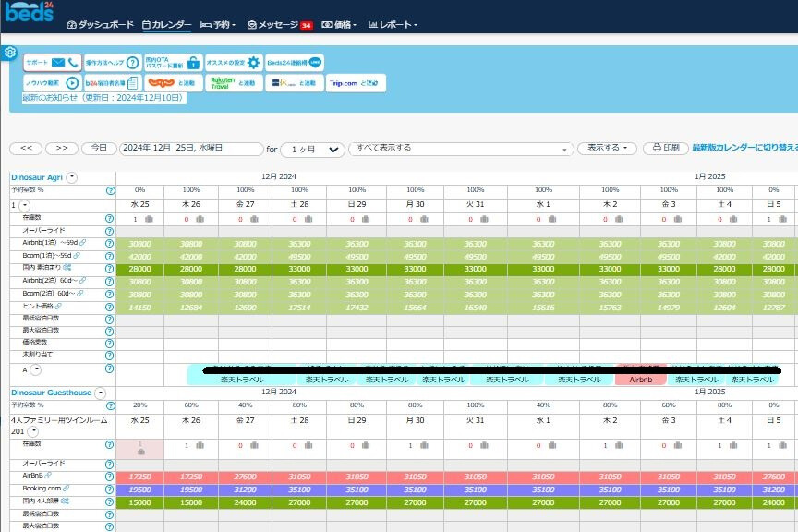798x532 pixels.
Task: Open メッセージ with 34 unread badge
Action: pos(280,24)
